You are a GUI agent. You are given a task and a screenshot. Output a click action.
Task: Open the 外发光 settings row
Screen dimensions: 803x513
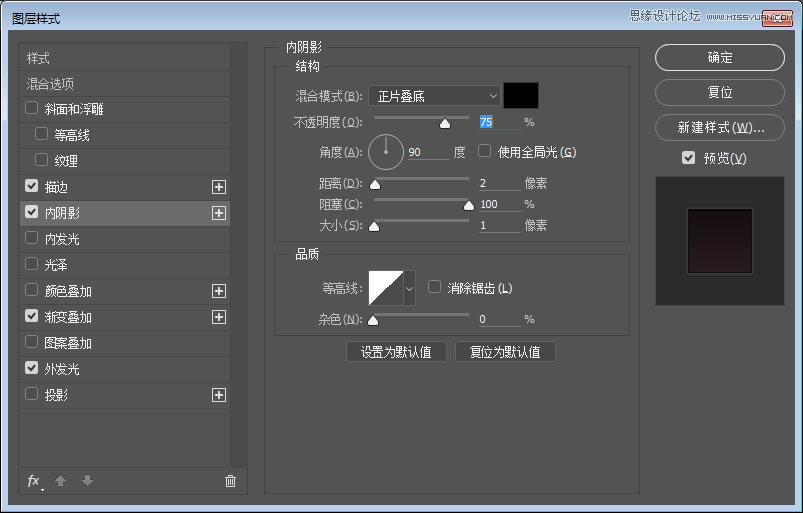click(125, 369)
